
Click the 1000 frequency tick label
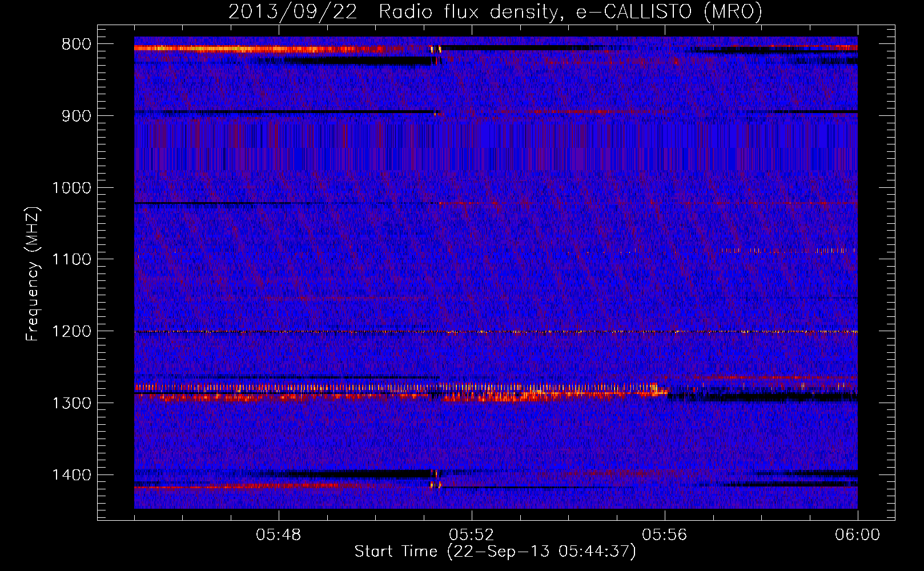click(71, 188)
